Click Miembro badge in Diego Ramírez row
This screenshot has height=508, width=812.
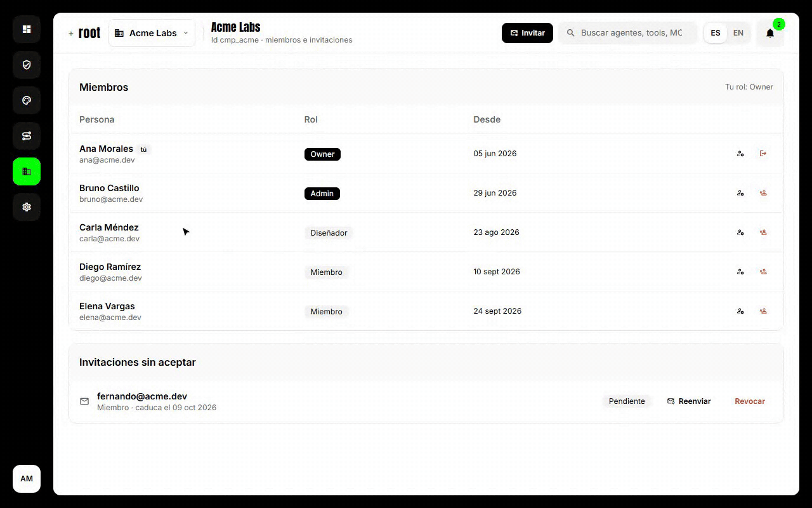327,272
